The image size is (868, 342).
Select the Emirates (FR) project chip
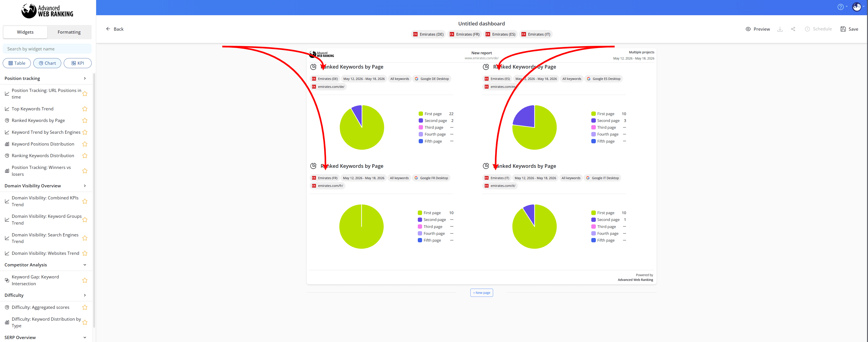coord(465,34)
